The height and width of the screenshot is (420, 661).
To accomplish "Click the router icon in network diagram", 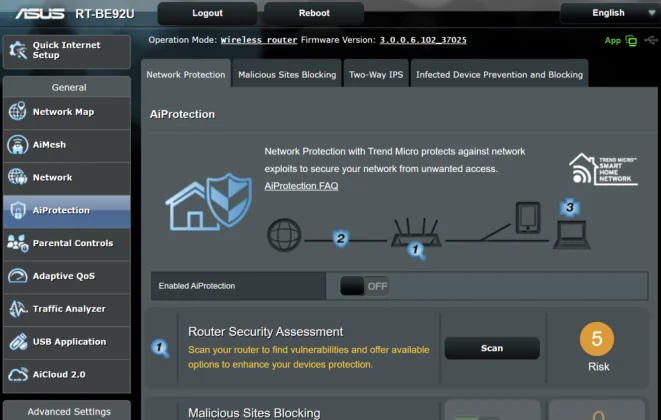I will 416,232.
